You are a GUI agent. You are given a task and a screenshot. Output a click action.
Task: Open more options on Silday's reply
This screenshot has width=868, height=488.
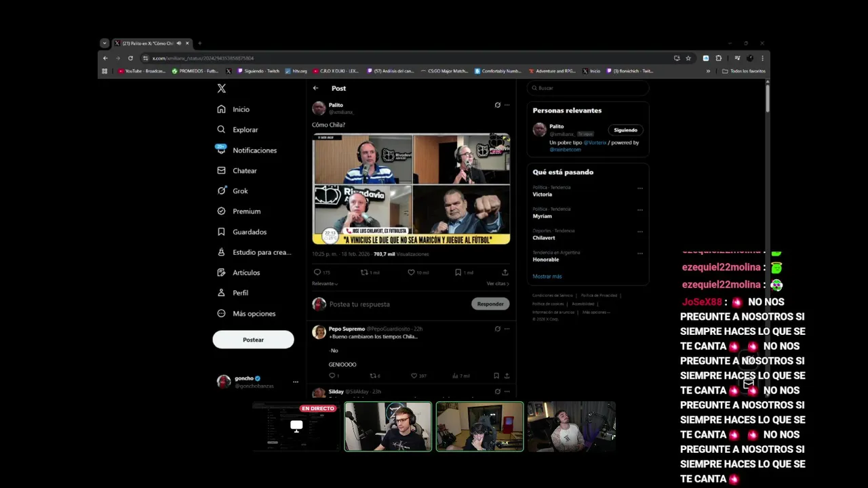(x=507, y=391)
